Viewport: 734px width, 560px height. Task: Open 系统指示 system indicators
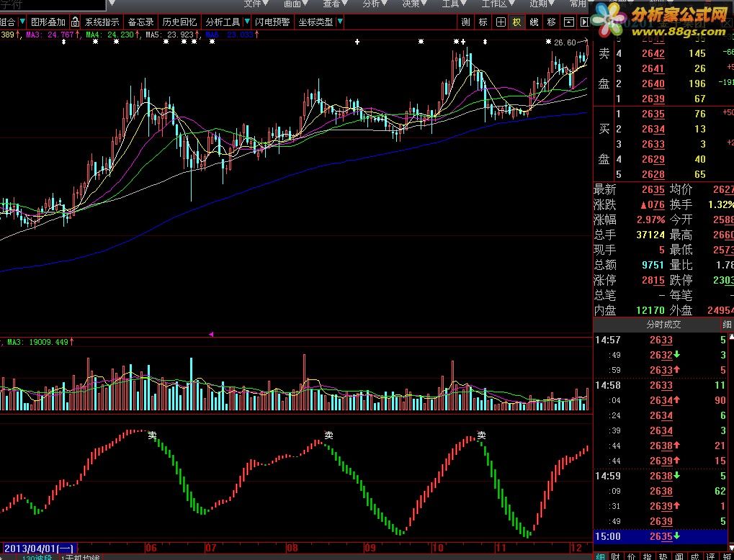[102, 22]
